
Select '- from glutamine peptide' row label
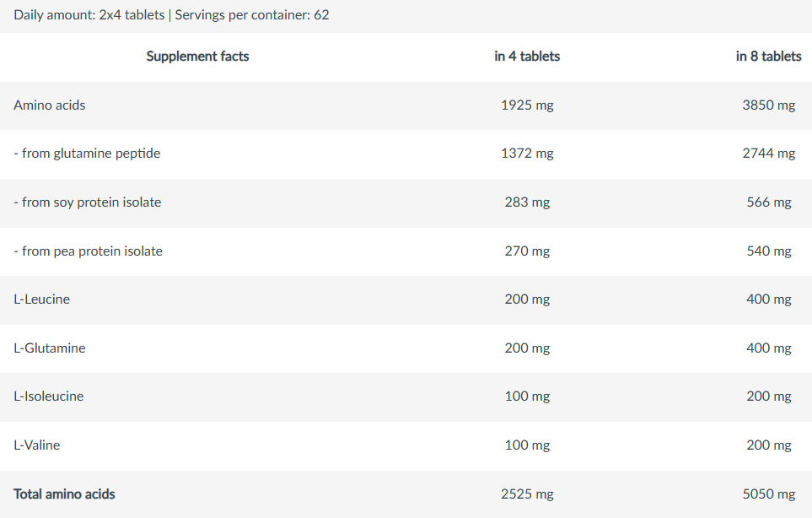pos(87,154)
